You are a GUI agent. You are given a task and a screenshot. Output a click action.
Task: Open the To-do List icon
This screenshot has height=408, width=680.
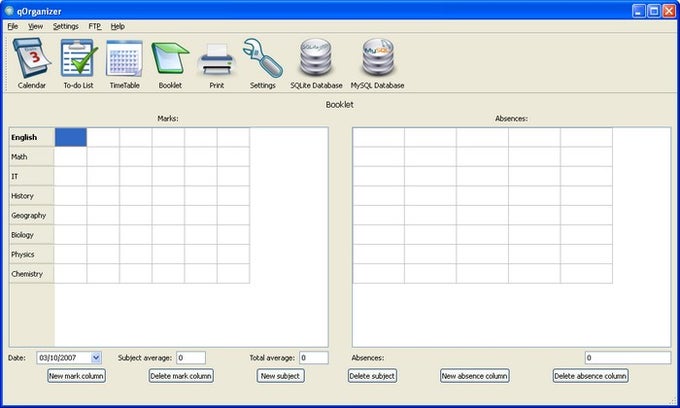(78, 59)
